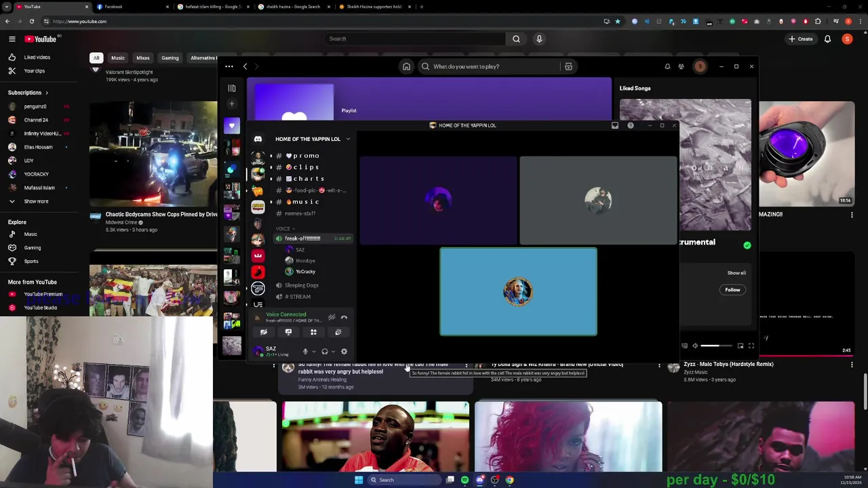Click Follow button in Spotify
Viewport: 868px width, 488px height.
732,290
